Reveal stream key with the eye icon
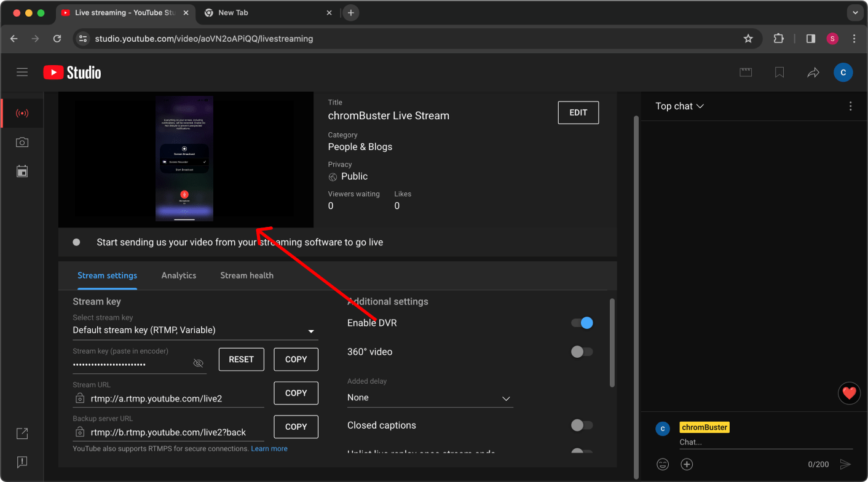Viewport: 868px width, 482px height. coord(198,363)
